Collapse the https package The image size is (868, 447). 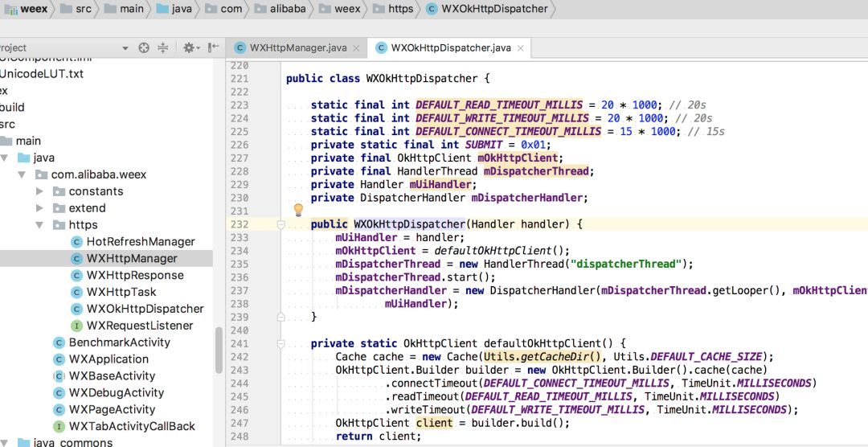pos(39,225)
